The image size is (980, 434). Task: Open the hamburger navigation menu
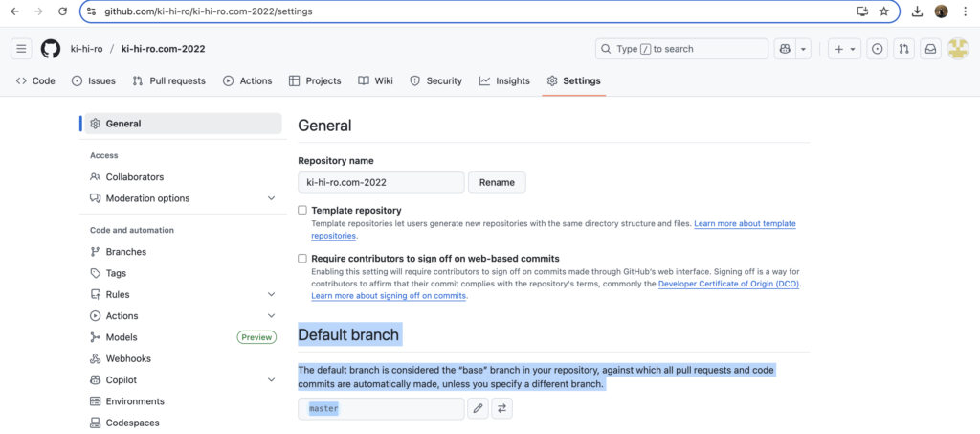click(22, 49)
